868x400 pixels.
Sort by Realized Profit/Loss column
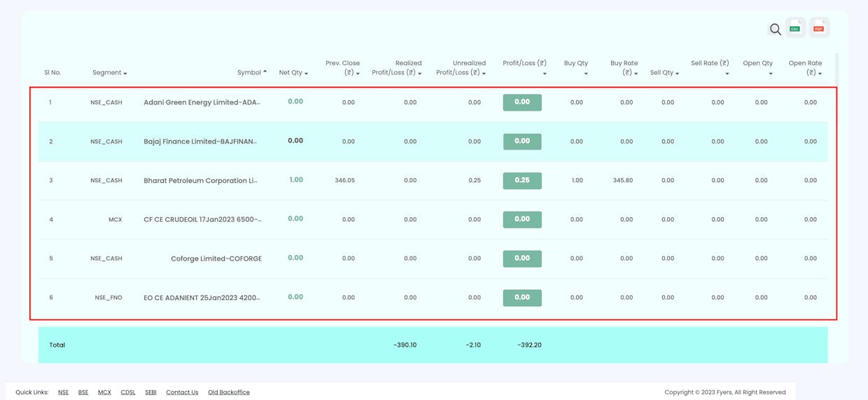[x=397, y=68]
